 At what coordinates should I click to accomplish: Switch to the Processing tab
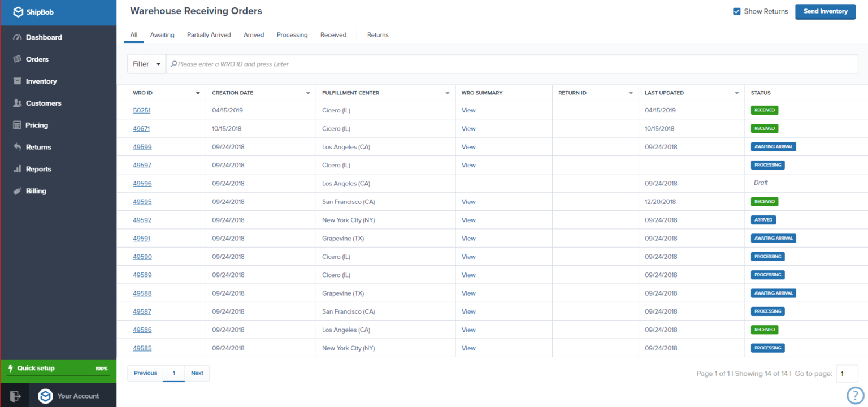click(x=292, y=34)
